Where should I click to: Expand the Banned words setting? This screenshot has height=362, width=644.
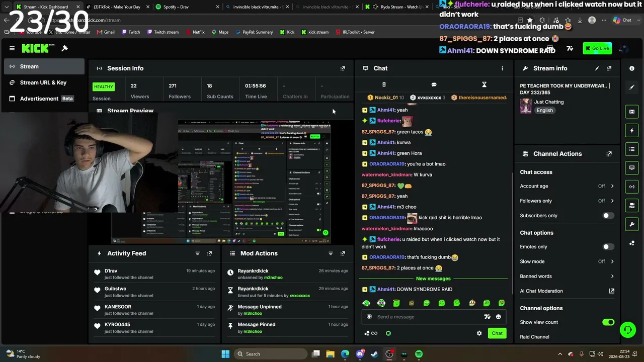pos(567,276)
